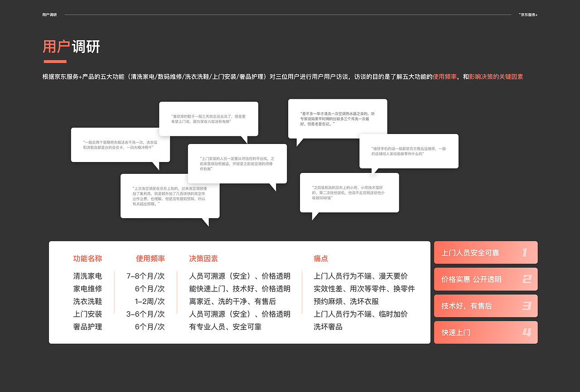Select the bubble mentioning 空调热水器清洗频率

tap(337, 119)
